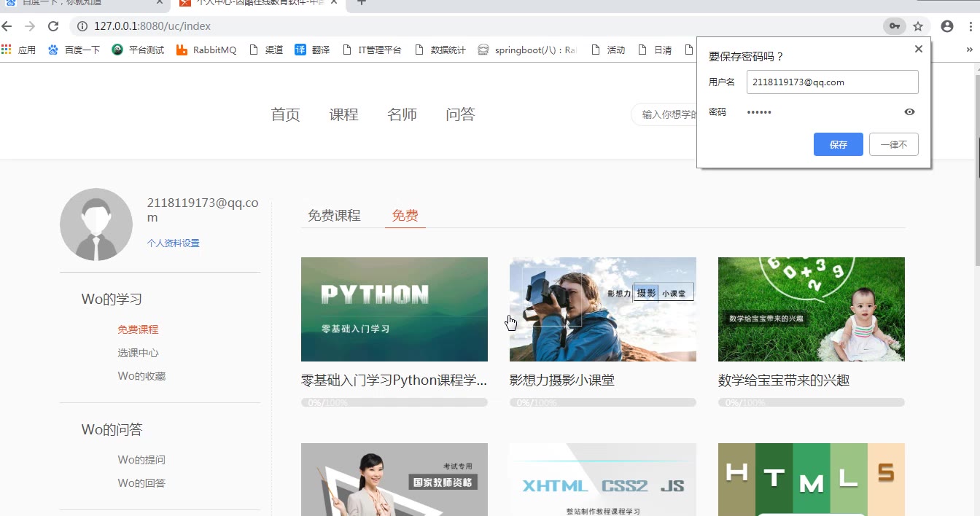The width and height of the screenshot is (980, 516).
Task: Select the 课程 navigation item
Action: pos(343,114)
